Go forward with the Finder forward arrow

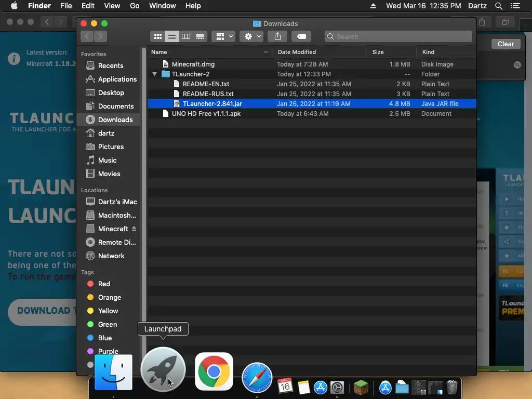tap(100, 36)
